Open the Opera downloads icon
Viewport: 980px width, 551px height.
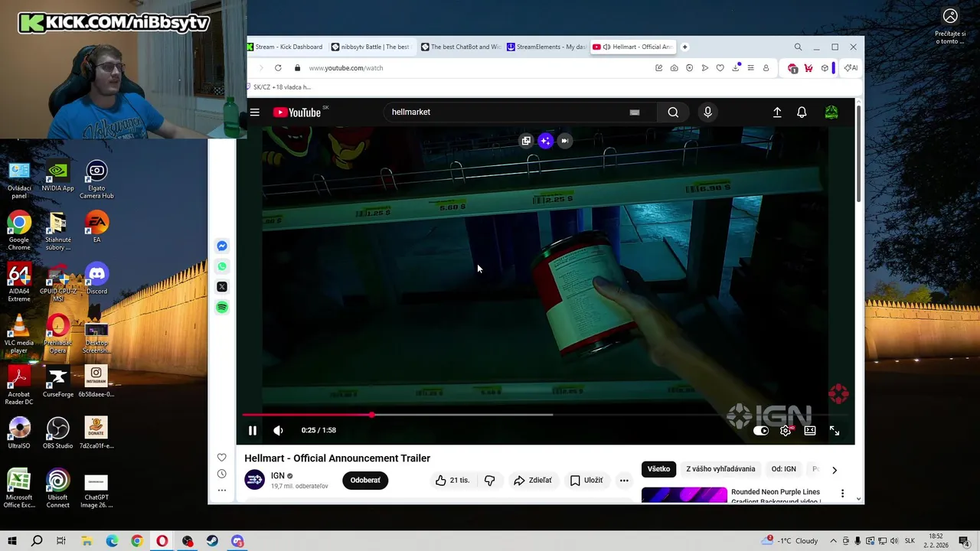[736, 68]
